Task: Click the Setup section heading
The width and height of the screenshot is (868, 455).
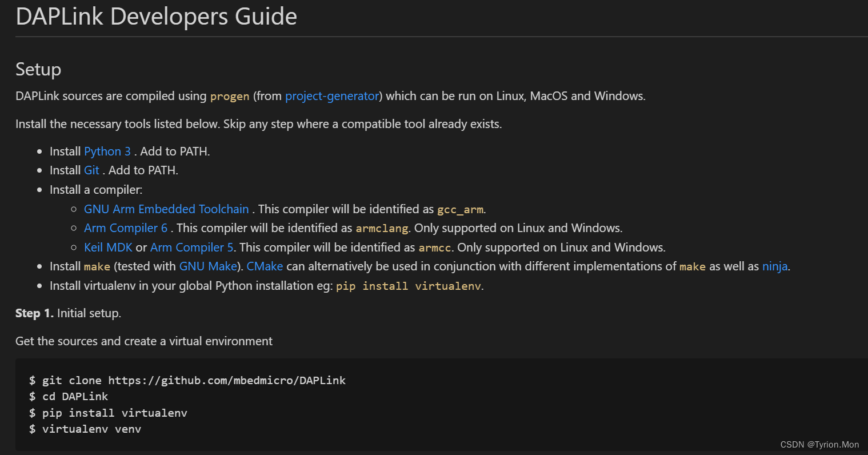Action: (38, 69)
